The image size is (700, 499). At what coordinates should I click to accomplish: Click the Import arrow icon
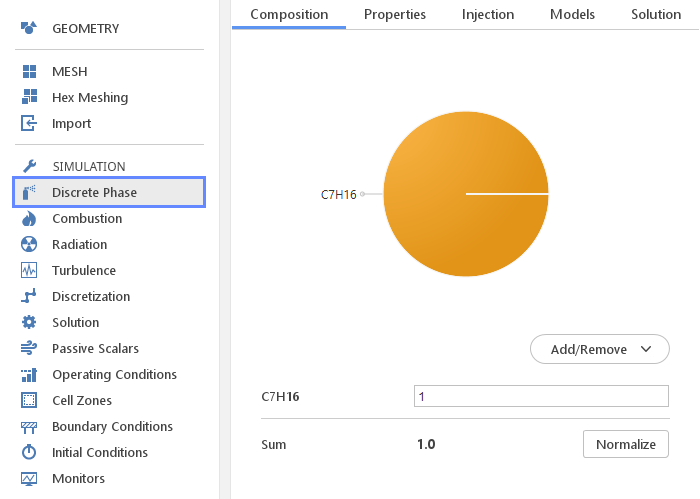(x=29, y=123)
